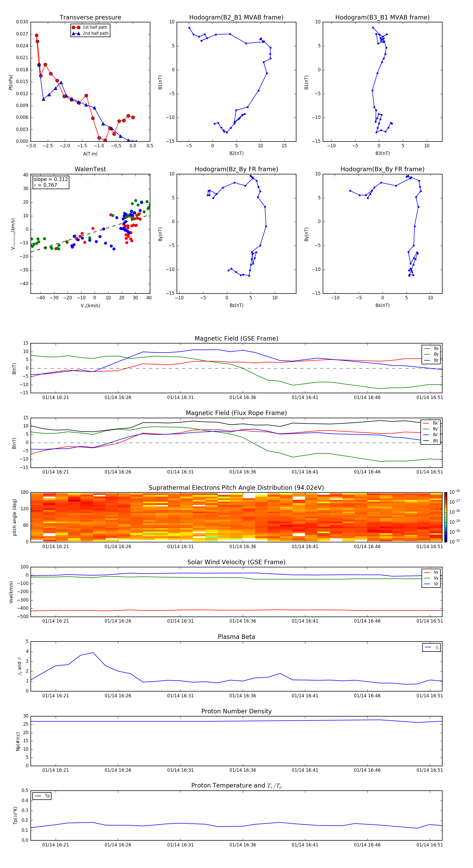Image resolution: width=473 pixels, height=868 pixels.
Task: Select the βp legend entry in Plasma Beta
Action: [431, 647]
